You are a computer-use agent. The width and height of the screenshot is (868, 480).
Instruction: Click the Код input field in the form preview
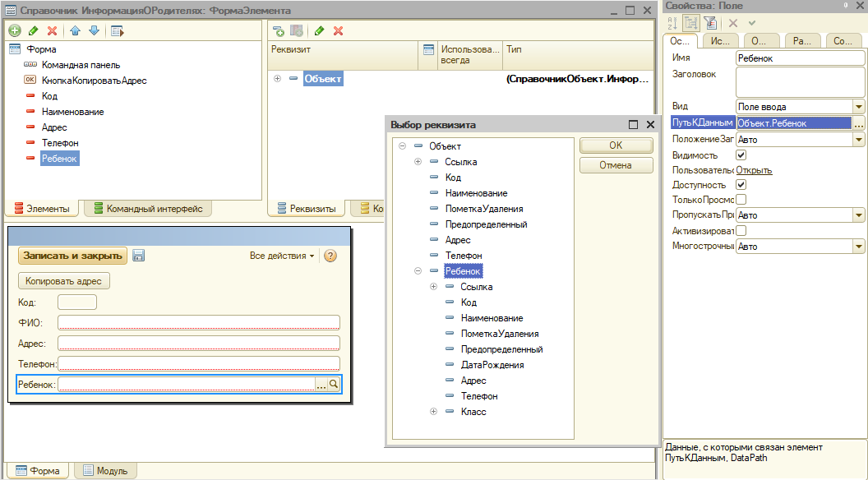click(x=77, y=302)
